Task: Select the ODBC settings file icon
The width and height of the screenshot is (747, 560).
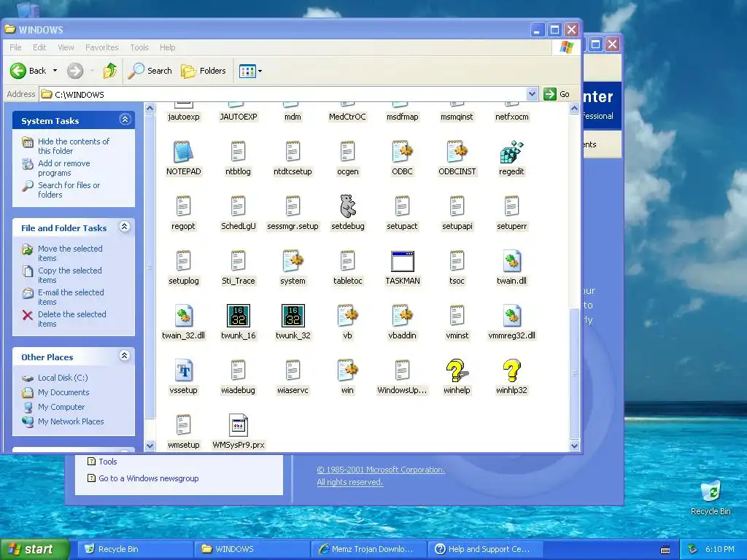Action: [x=403, y=152]
